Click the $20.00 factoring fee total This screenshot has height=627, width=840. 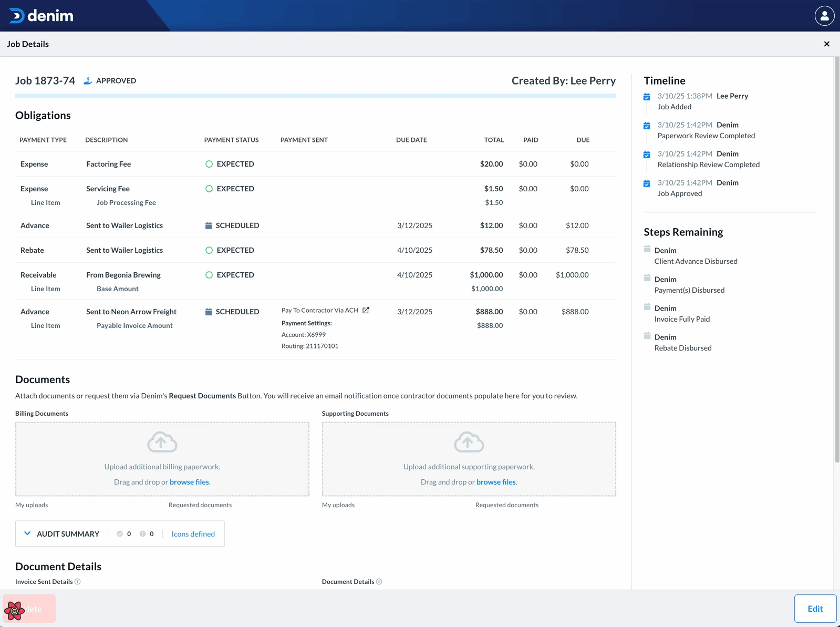coord(491,164)
